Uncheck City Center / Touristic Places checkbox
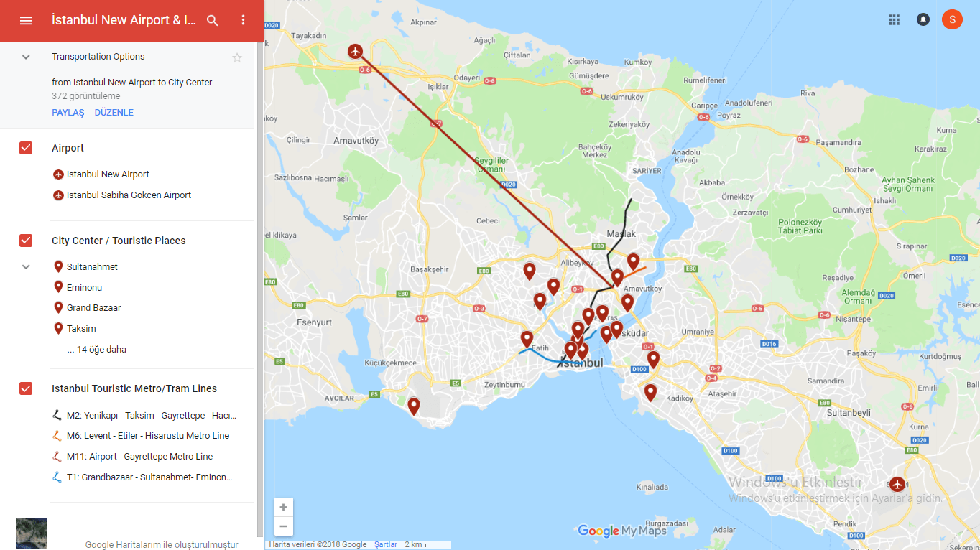 click(x=26, y=241)
